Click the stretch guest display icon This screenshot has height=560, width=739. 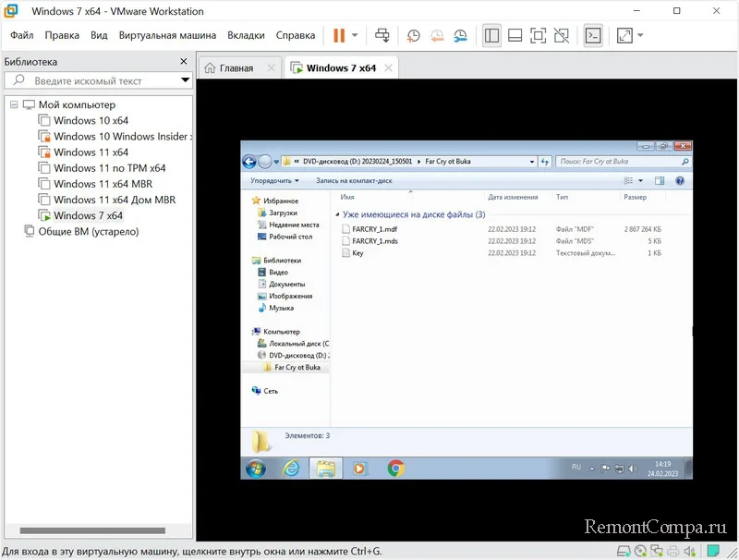[x=624, y=35]
